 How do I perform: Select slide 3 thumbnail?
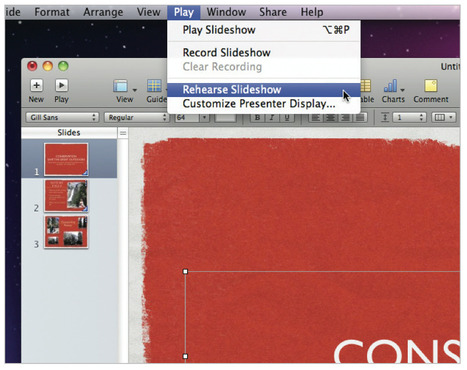[66, 232]
